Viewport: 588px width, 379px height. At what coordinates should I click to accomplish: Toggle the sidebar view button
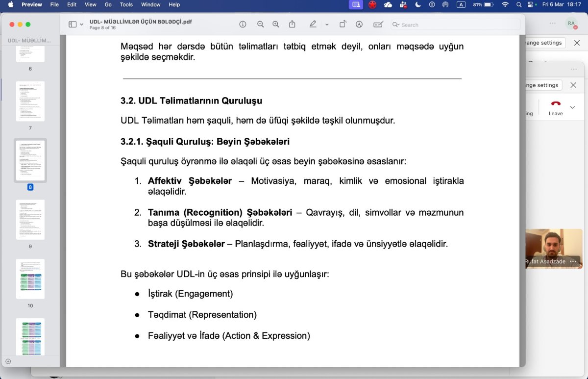[73, 25]
